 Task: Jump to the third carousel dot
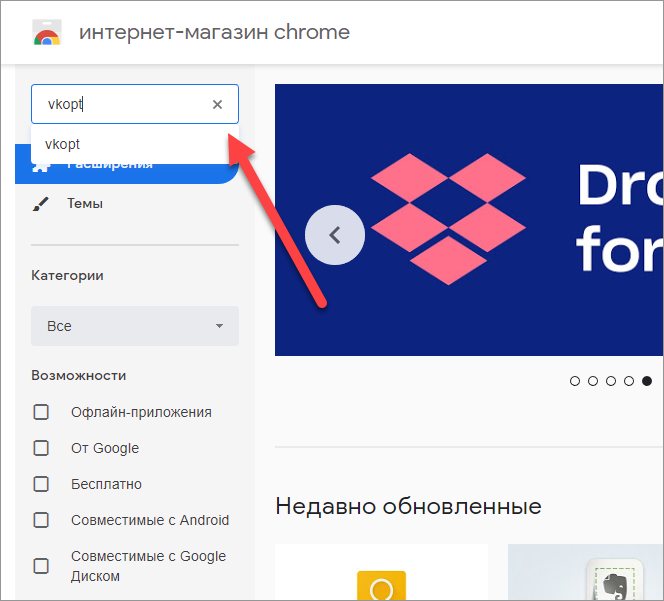611,381
